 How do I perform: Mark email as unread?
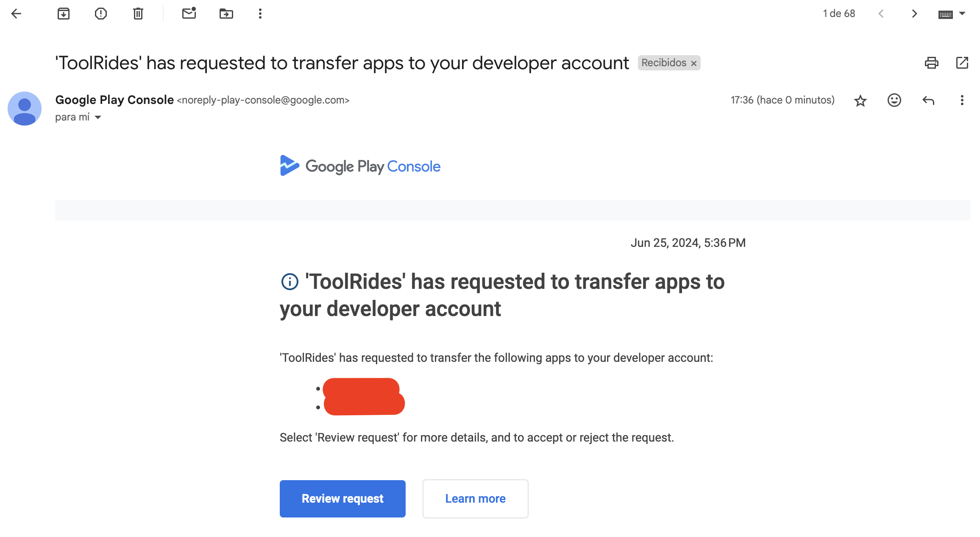(189, 14)
